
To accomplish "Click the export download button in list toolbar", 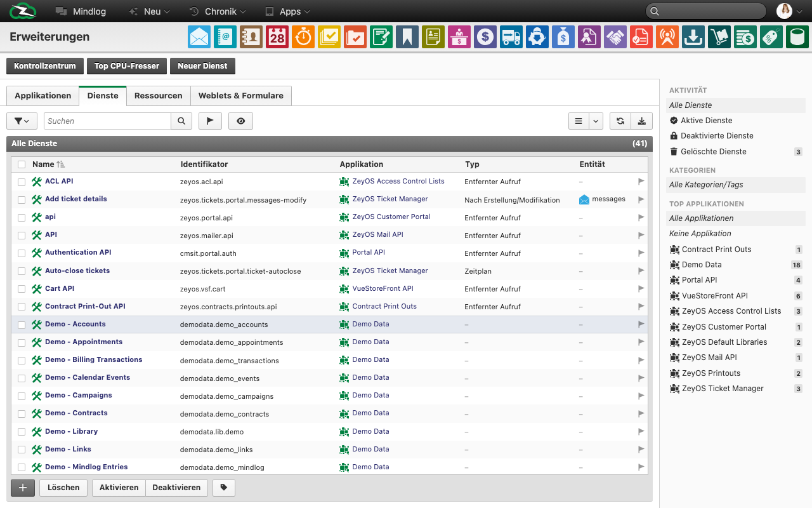I will (x=641, y=121).
